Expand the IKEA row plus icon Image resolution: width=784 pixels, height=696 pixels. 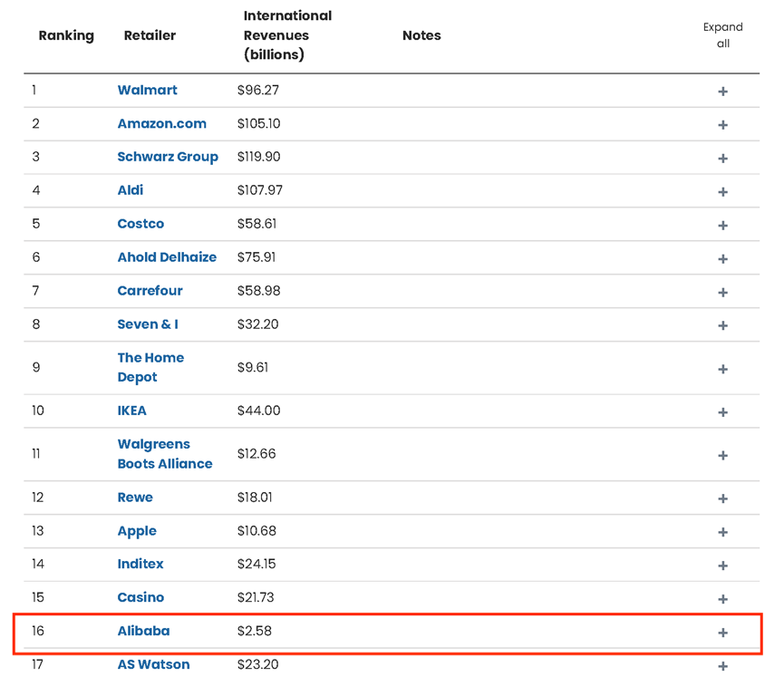[722, 412]
